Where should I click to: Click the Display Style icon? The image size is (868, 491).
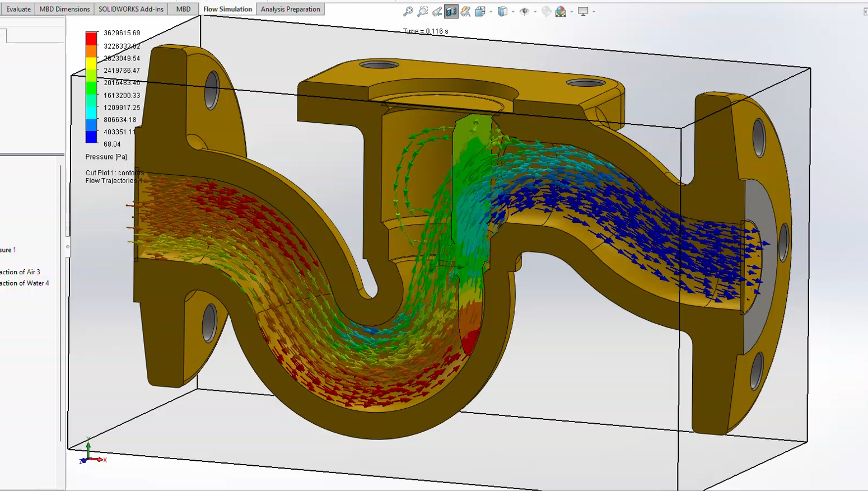click(x=502, y=11)
